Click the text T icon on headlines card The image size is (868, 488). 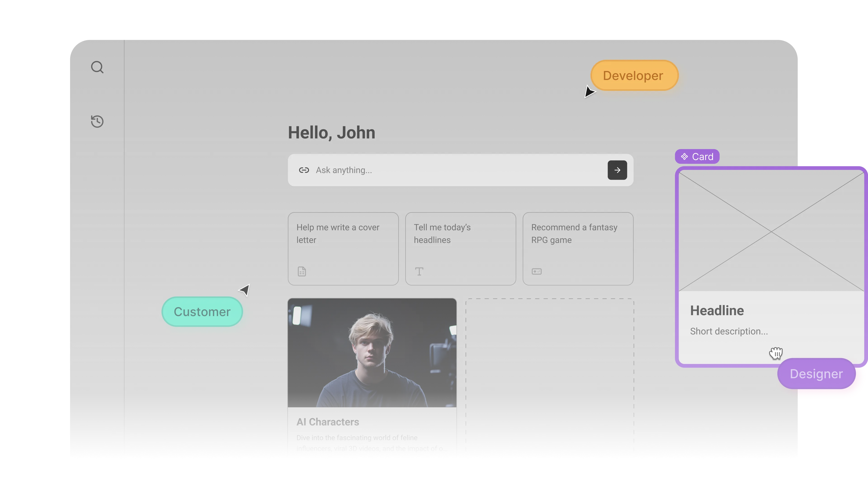(419, 271)
